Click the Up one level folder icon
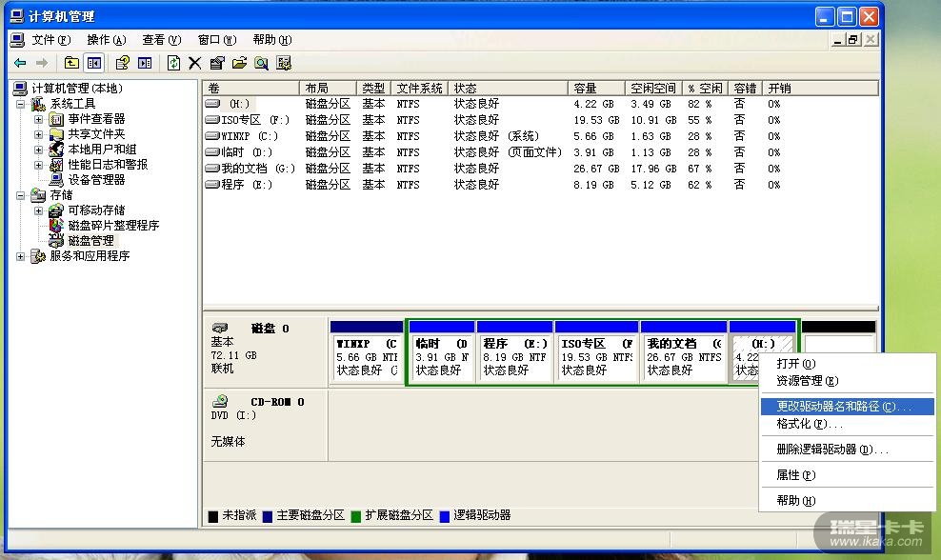 (71, 63)
